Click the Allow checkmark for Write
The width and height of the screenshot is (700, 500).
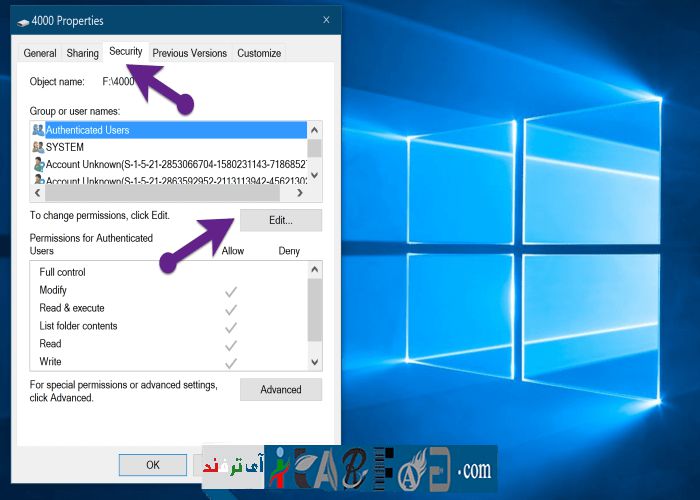231,362
